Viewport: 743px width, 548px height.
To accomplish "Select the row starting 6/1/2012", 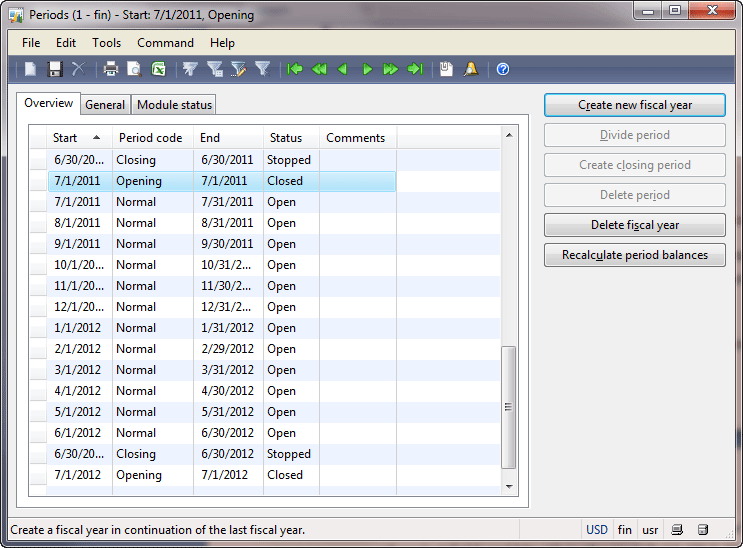I will point(265,433).
